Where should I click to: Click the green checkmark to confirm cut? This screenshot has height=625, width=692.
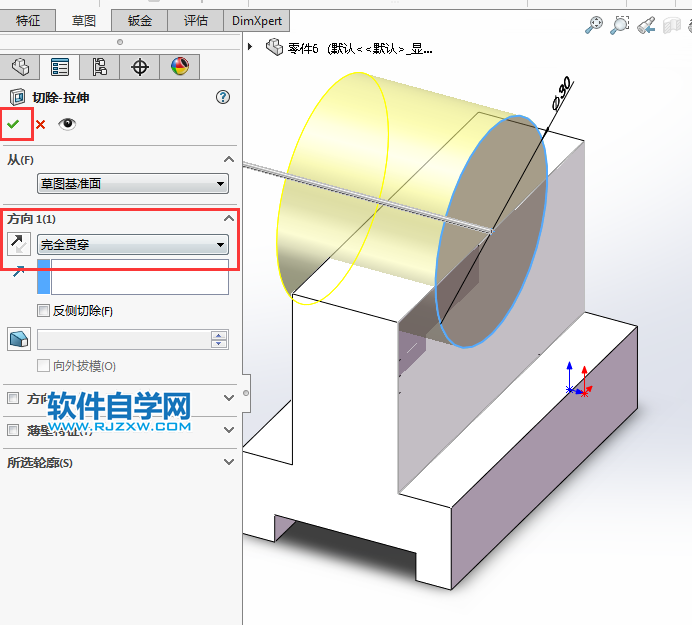point(13,124)
